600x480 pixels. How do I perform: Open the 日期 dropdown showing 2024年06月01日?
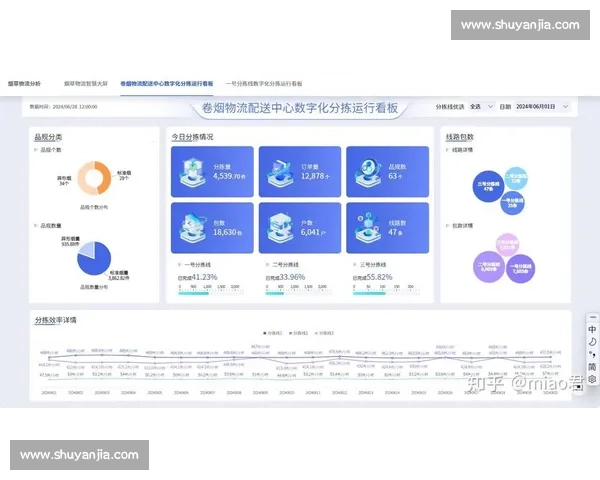click(x=541, y=107)
